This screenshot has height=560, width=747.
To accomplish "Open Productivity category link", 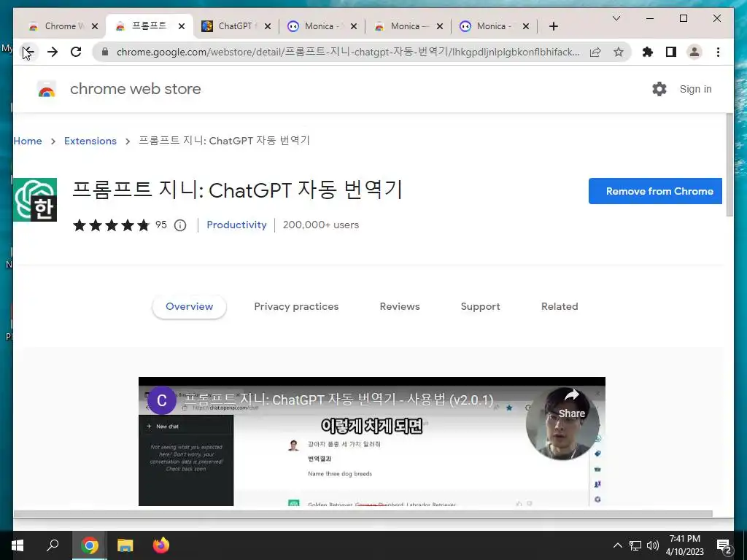I will 236,225.
